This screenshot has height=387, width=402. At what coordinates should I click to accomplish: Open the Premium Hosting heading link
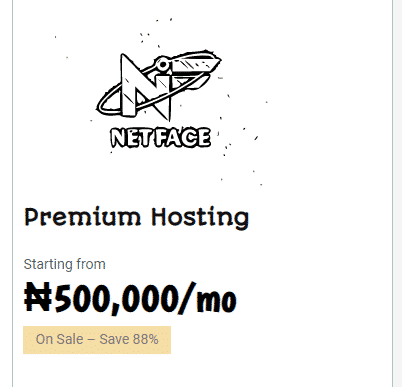pyautogui.click(x=137, y=218)
